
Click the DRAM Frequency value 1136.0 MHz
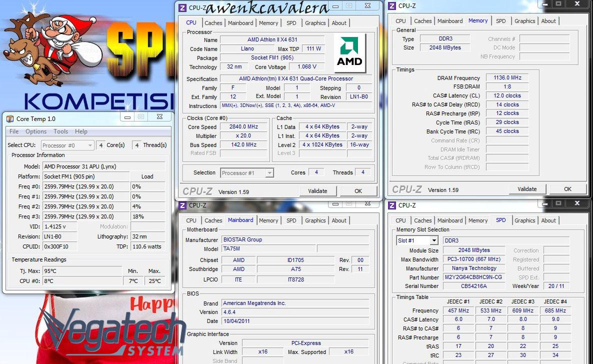click(x=507, y=77)
